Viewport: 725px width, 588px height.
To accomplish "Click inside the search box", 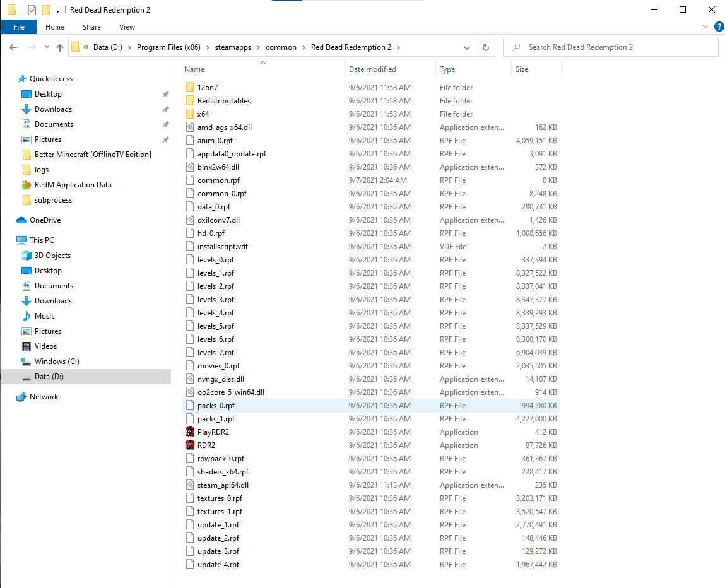I will (609, 47).
